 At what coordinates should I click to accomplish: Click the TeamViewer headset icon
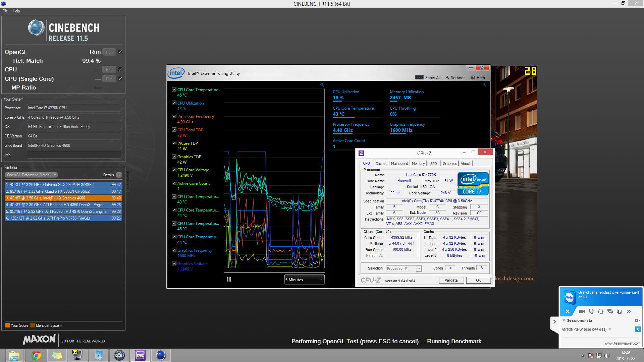pos(601,311)
